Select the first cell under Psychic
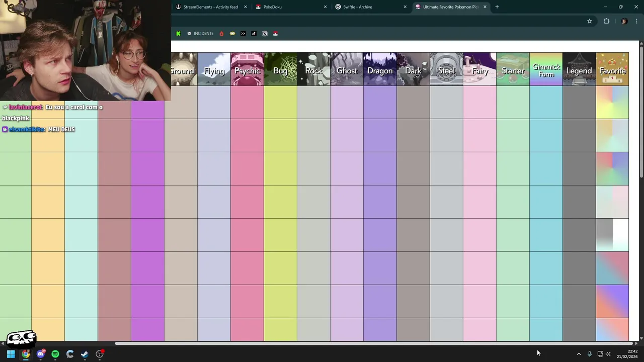The height and width of the screenshot is (362, 644). [247, 103]
